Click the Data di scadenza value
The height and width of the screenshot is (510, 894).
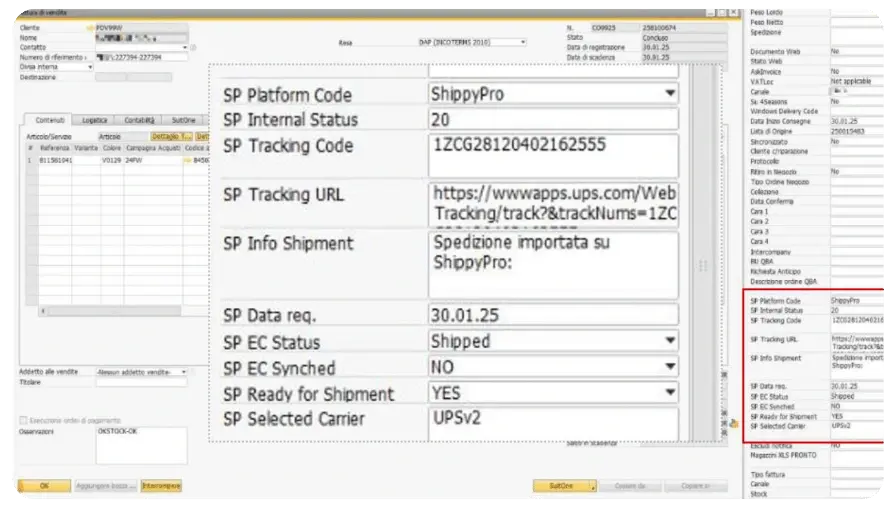click(684, 58)
